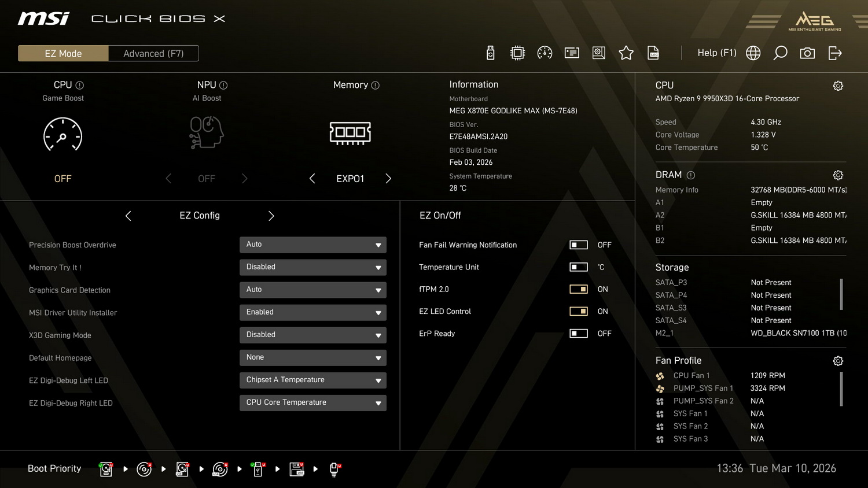Open the CPU panel settings gear

pos(838,86)
